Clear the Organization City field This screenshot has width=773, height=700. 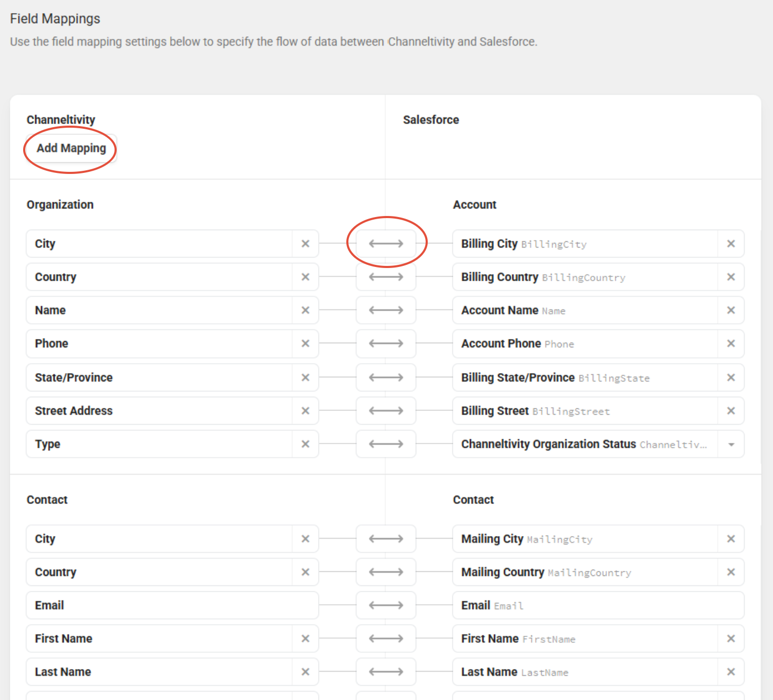[x=305, y=244]
